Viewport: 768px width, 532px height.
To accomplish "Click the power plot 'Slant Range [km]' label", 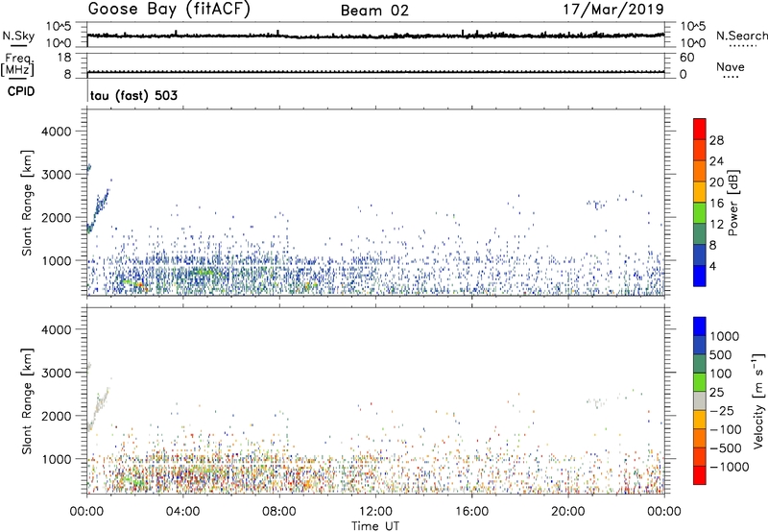I will point(27,203).
